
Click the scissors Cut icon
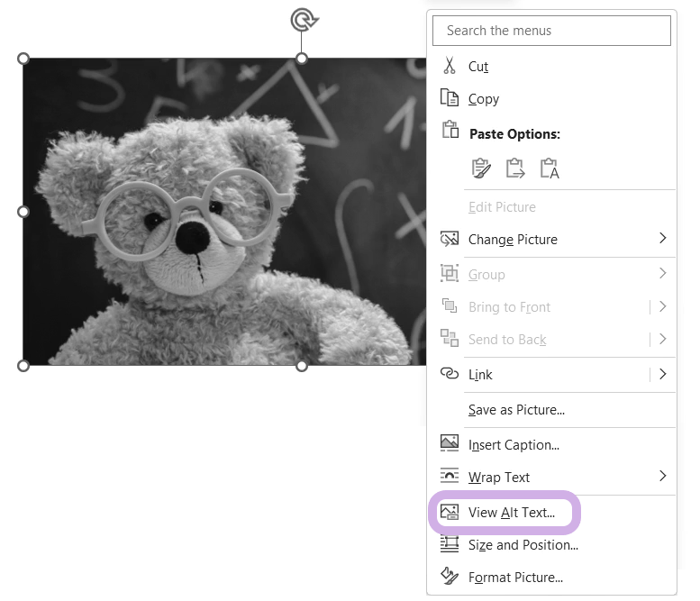(449, 66)
